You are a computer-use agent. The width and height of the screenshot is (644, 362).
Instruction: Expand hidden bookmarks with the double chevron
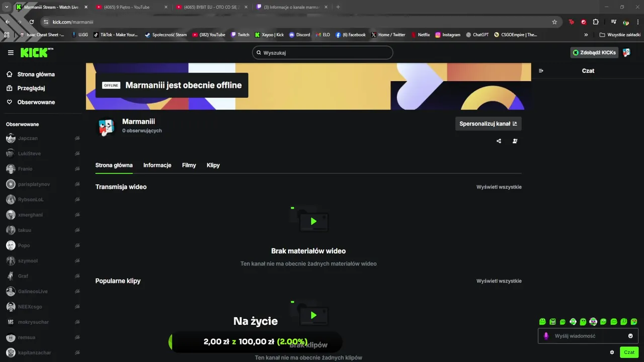[586, 35]
